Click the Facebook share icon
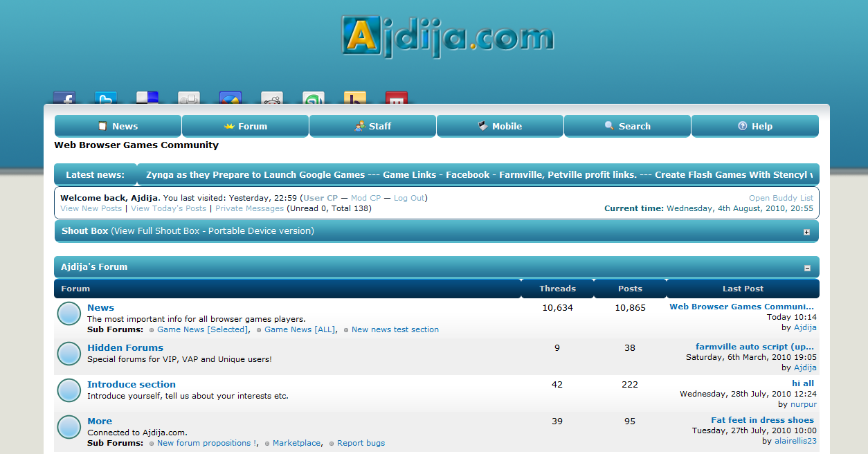The height and width of the screenshot is (454, 868). coord(64,98)
